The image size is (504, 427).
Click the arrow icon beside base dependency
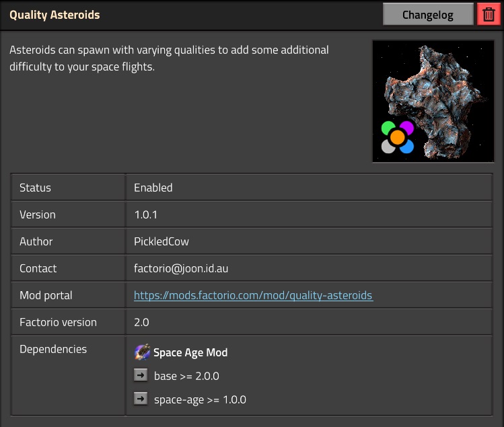tap(141, 375)
